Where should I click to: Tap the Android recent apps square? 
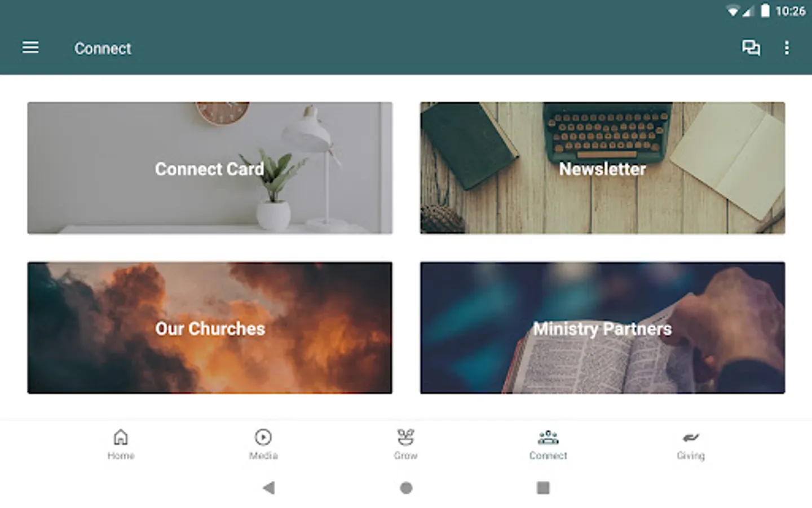[x=543, y=488]
